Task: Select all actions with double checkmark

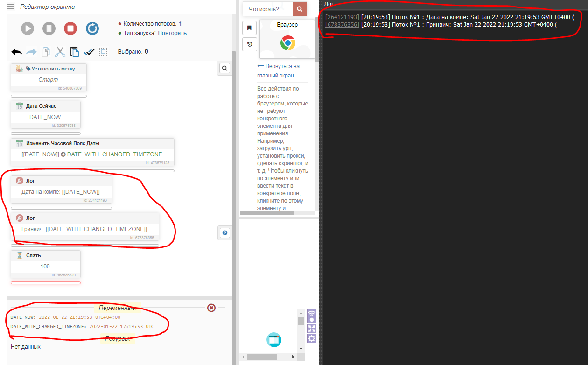Action: point(89,52)
